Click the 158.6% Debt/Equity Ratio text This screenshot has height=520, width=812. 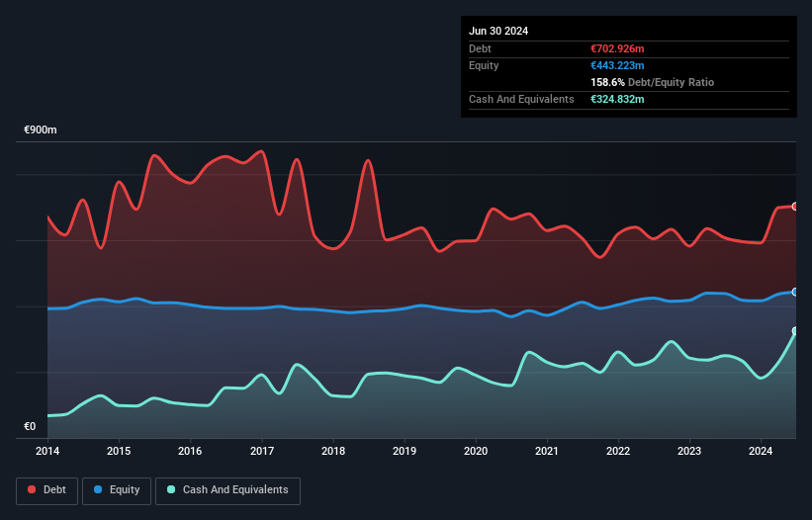click(x=652, y=82)
